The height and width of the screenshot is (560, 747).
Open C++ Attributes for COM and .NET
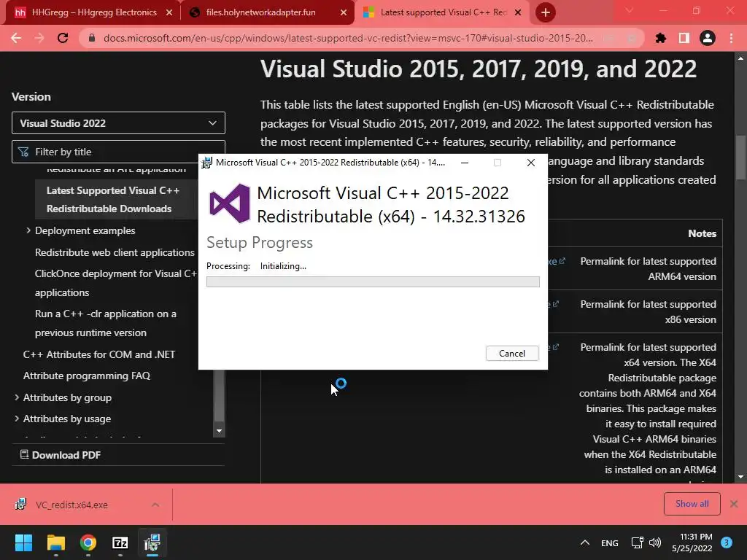click(x=99, y=354)
